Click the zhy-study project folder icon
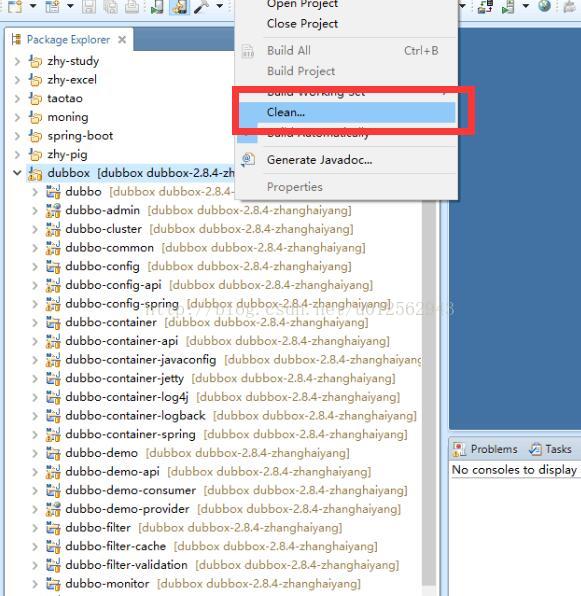581x596 pixels. [35, 61]
